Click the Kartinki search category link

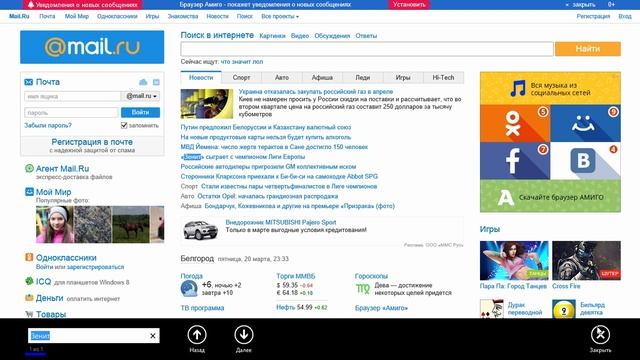pos(272,36)
